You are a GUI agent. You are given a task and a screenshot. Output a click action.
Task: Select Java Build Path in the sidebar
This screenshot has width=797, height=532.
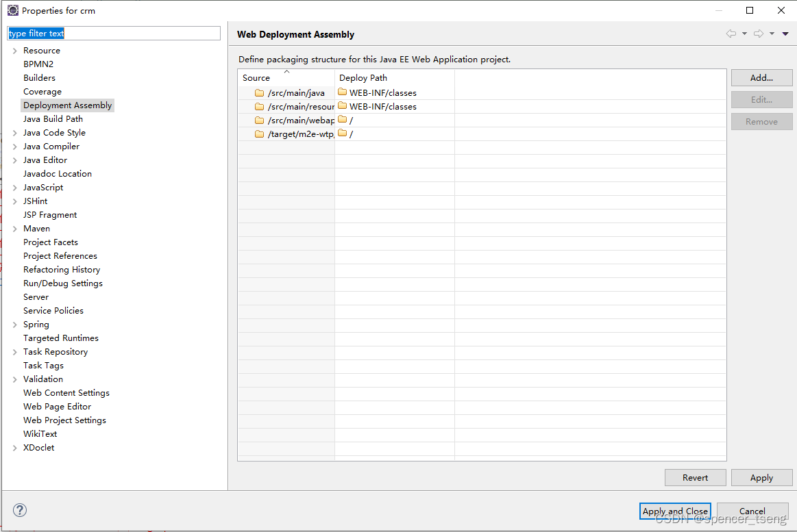[x=54, y=118]
